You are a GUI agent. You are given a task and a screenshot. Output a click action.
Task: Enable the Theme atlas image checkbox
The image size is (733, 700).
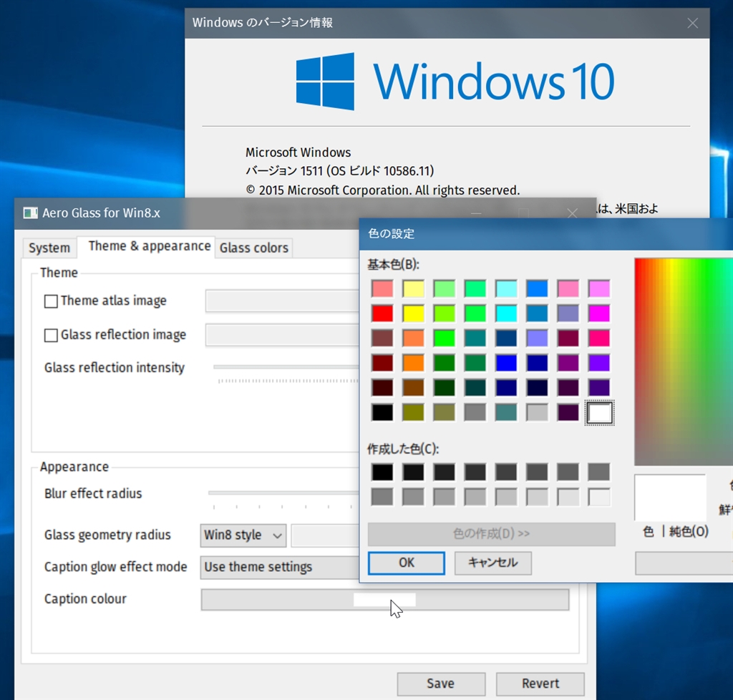click(x=51, y=301)
